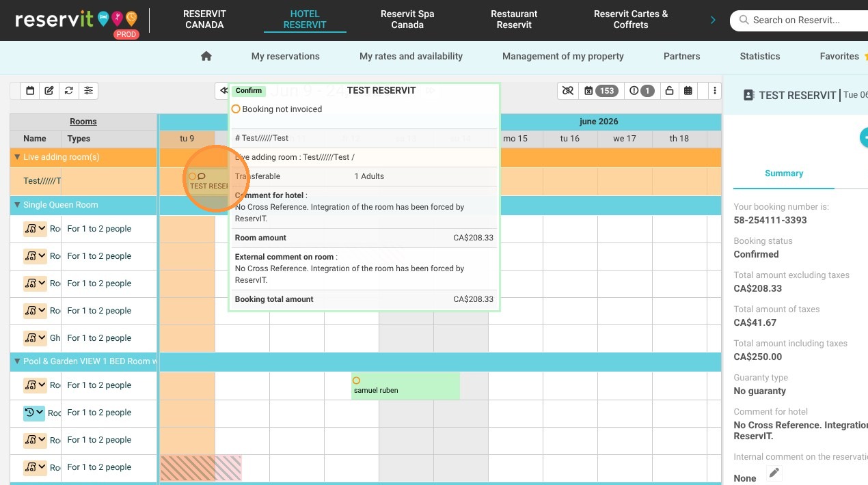868x485 pixels.
Task: Click the Rooms column header link
Action: [83, 122]
